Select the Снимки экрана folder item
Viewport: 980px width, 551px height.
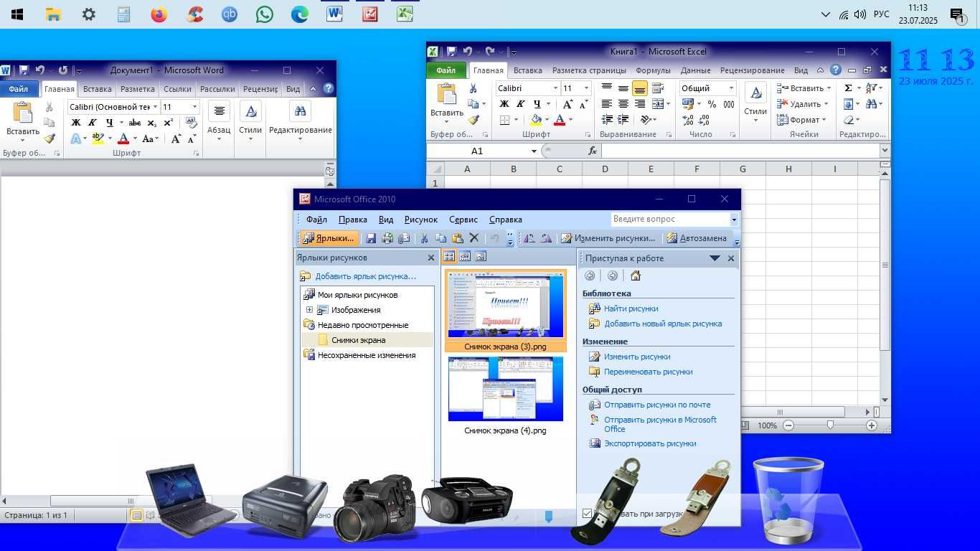358,340
